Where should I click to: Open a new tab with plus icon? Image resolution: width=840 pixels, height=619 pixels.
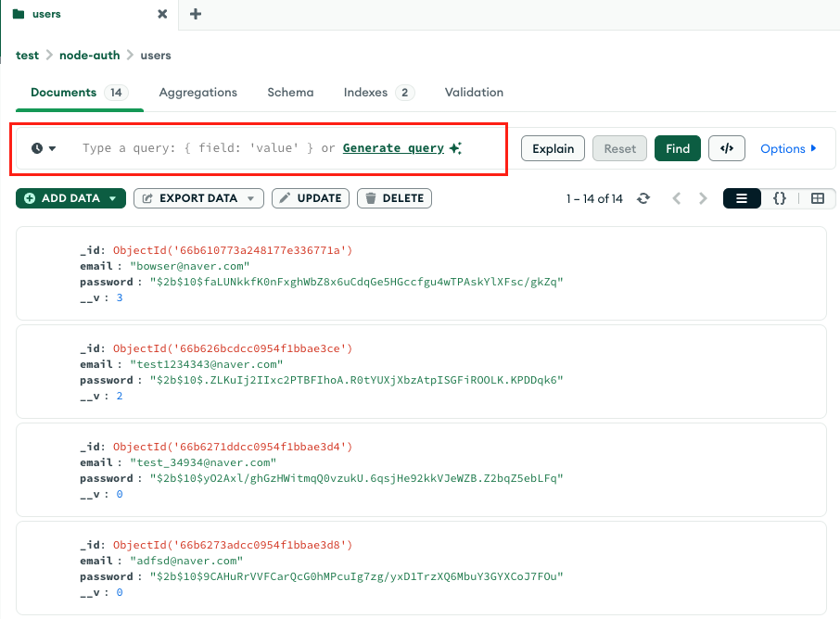[196, 14]
